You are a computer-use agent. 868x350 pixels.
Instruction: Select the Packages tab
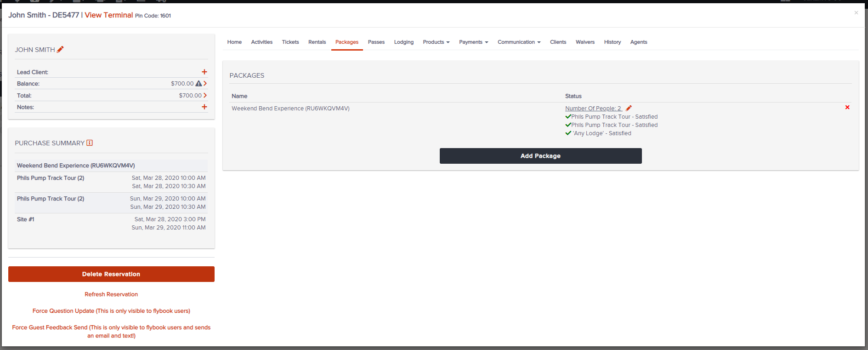click(x=347, y=42)
